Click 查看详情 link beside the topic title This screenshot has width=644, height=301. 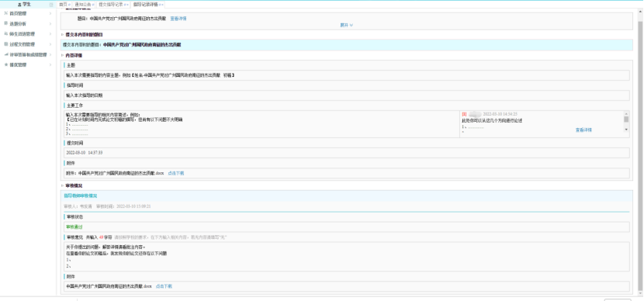[x=178, y=19]
